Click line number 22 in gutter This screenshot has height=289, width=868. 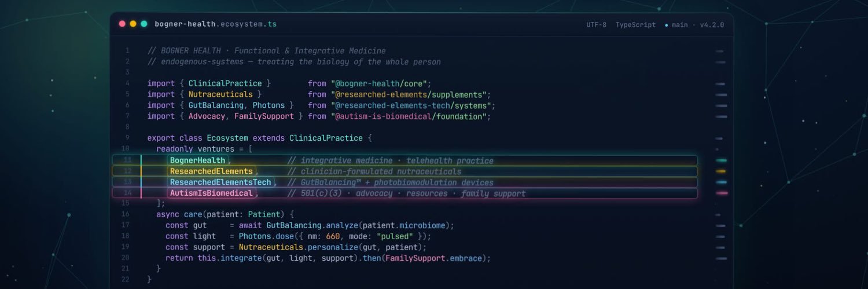pos(126,280)
